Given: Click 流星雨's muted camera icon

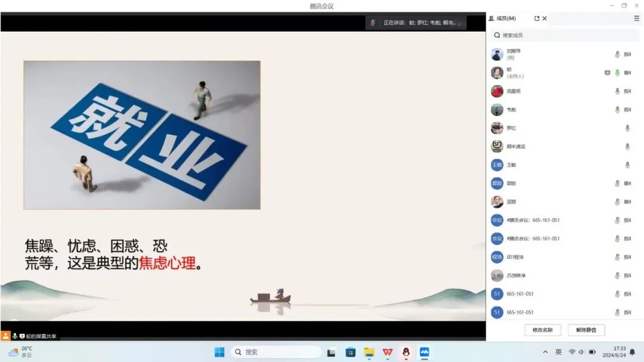Looking at the screenshot, I should [x=627, y=91].
